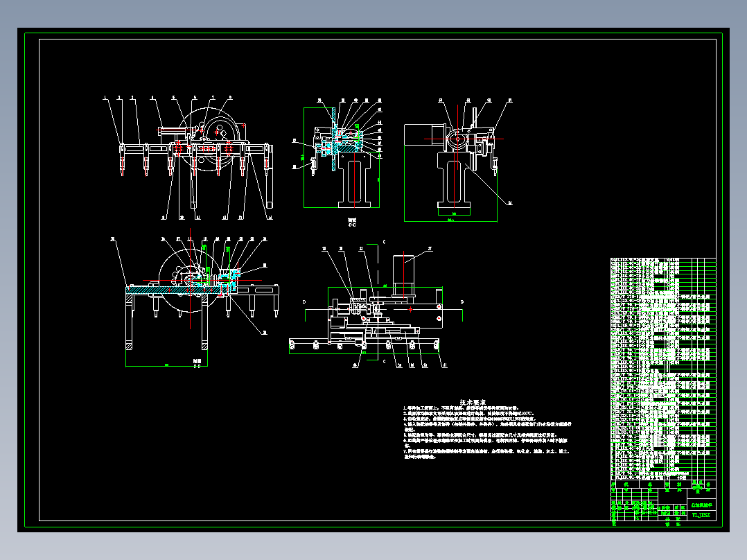The width and height of the screenshot is (747, 560).
Task: Click the right D section marker on plan view
Action: pos(462,301)
